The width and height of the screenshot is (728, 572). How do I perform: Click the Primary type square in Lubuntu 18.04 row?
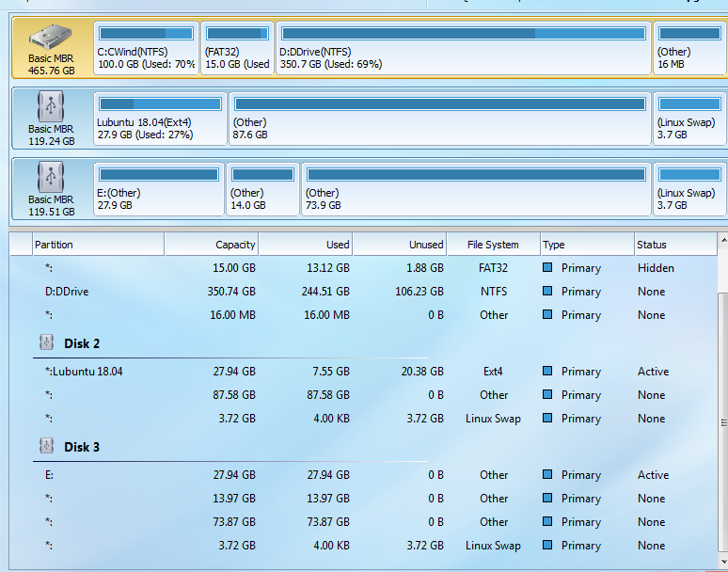(x=548, y=372)
